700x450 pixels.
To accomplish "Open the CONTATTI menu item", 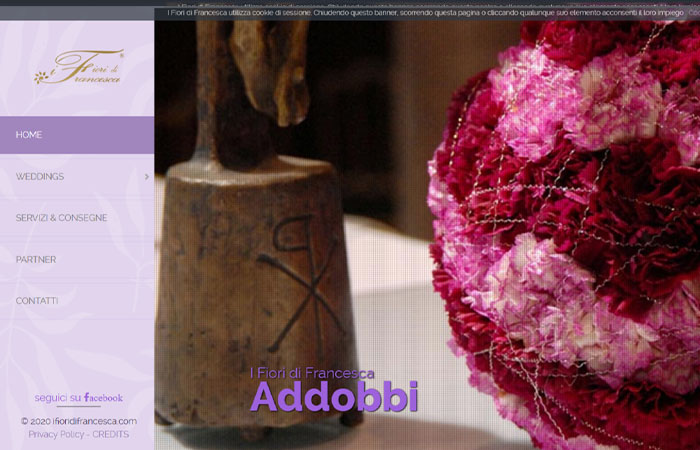I will click(77, 301).
